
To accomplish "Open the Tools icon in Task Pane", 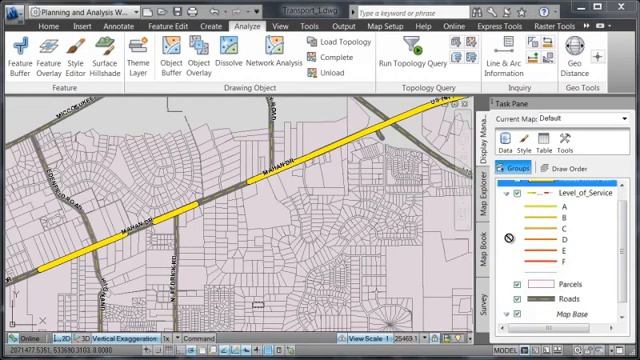I will pos(565,143).
